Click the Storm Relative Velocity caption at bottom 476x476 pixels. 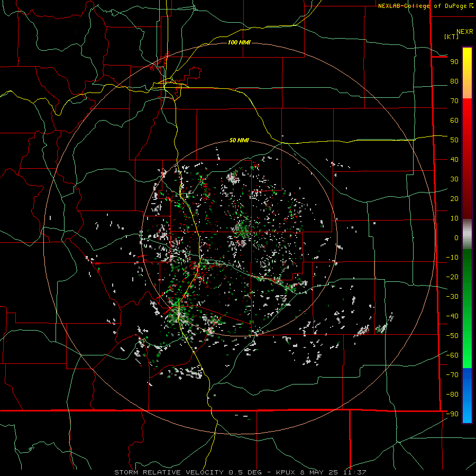click(x=240, y=472)
